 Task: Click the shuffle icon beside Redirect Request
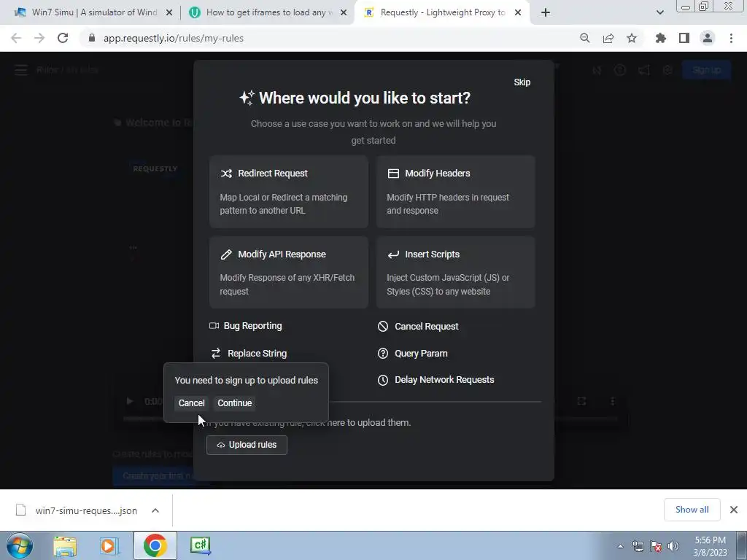pyautogui.click(x=226, y=174)
